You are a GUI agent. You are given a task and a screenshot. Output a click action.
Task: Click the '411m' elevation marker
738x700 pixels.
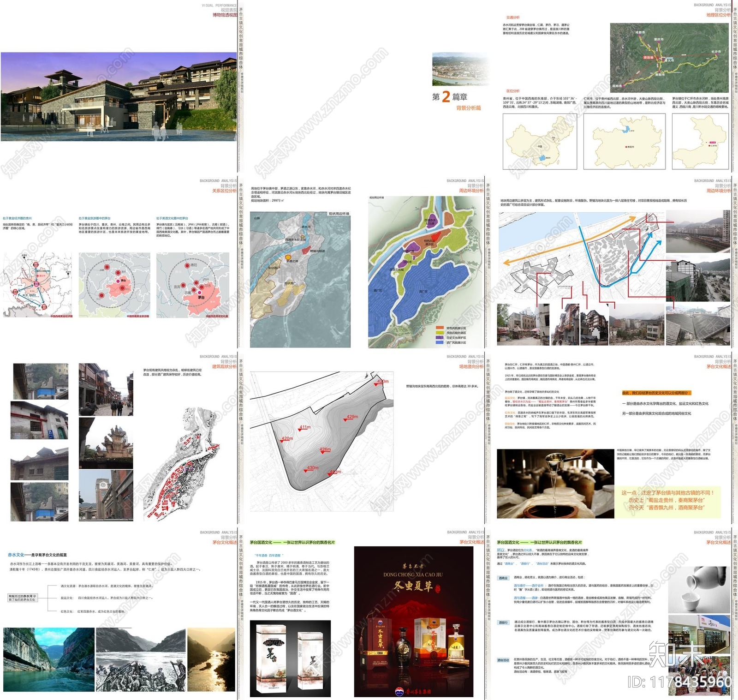pyautogui.click(x=304, y=428)
